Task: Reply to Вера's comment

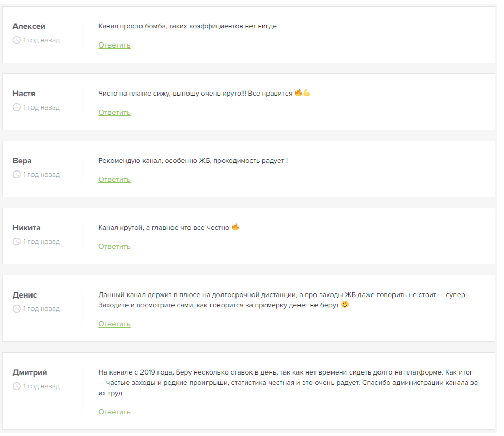Action: click(114, 180)
